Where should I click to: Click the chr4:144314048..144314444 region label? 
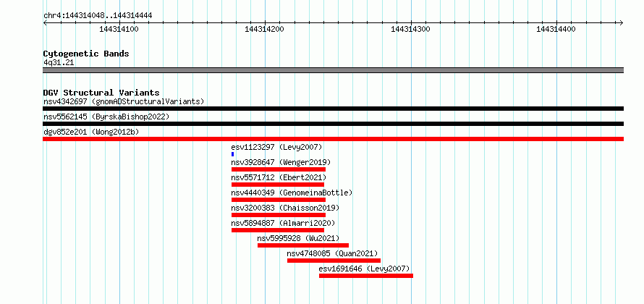click(x=98, y=16)
